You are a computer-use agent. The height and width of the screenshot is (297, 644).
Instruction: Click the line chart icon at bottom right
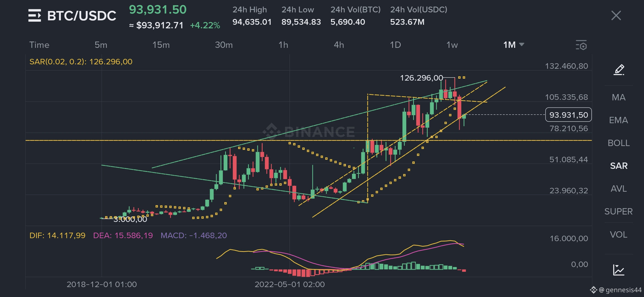618,270
